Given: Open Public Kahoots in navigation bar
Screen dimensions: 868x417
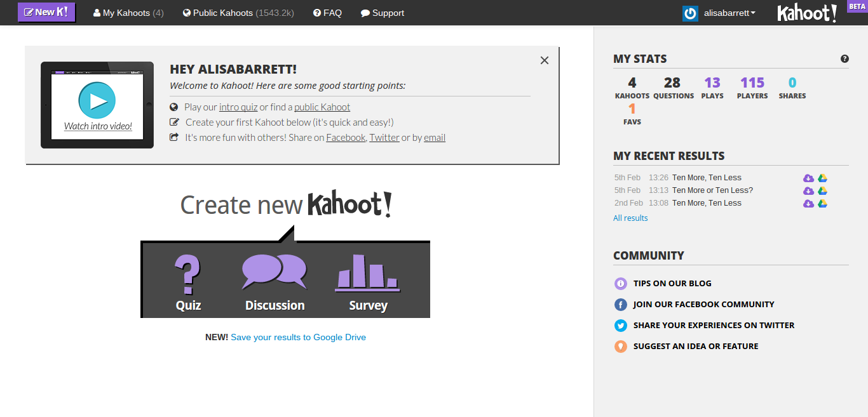Looking at the screenshot, I should 238,13.
